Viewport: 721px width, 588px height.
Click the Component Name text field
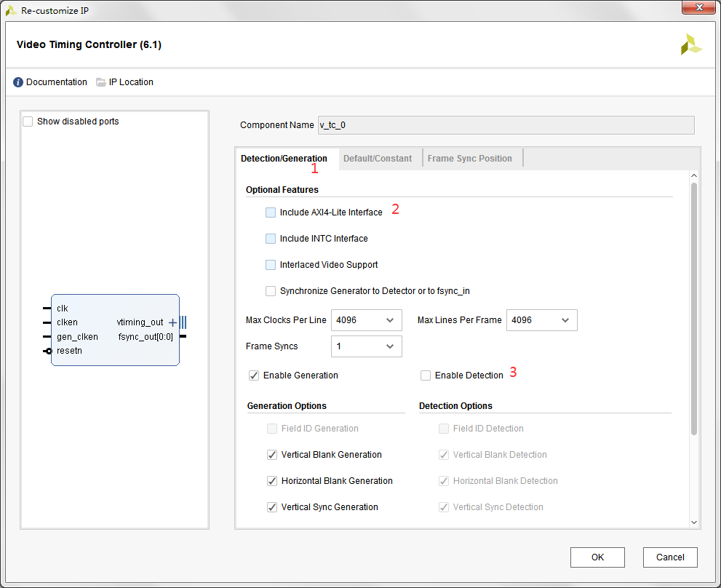(506, 125)
